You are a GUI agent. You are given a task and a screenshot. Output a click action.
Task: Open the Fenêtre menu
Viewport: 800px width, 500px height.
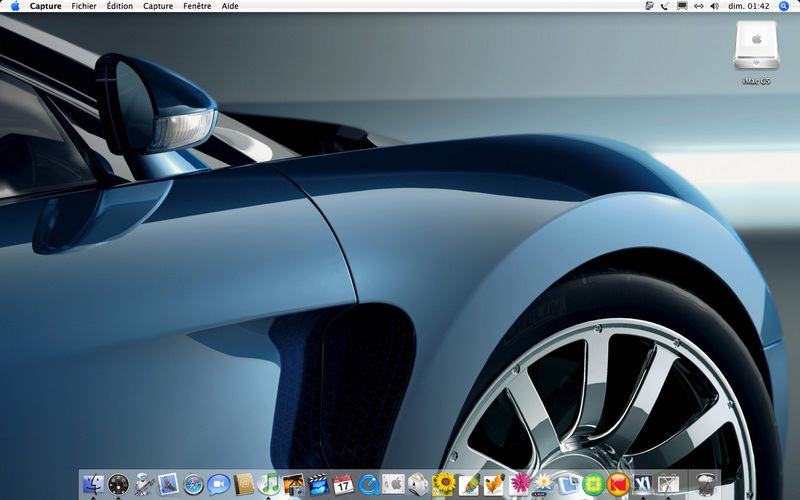197,6
